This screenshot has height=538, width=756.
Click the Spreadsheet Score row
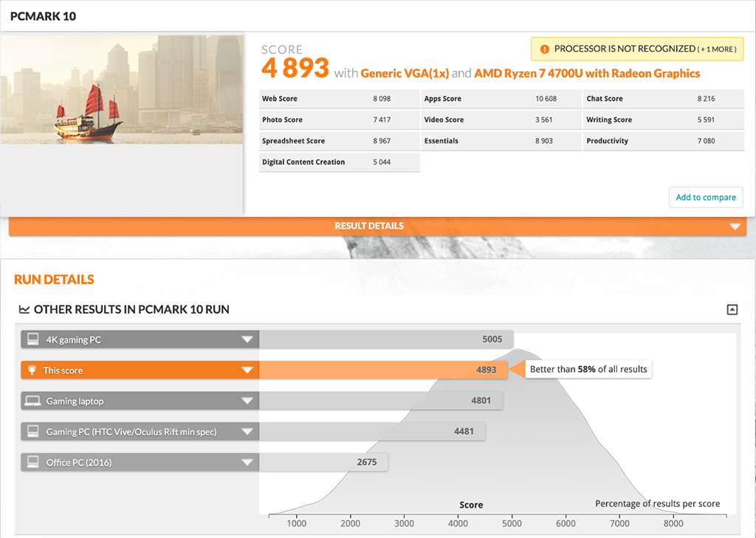[340, 141]
